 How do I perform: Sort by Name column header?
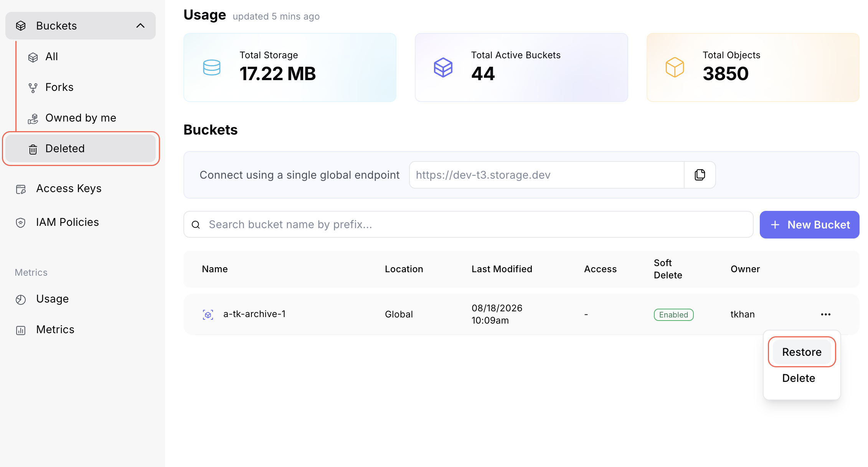tap(215, 269)
